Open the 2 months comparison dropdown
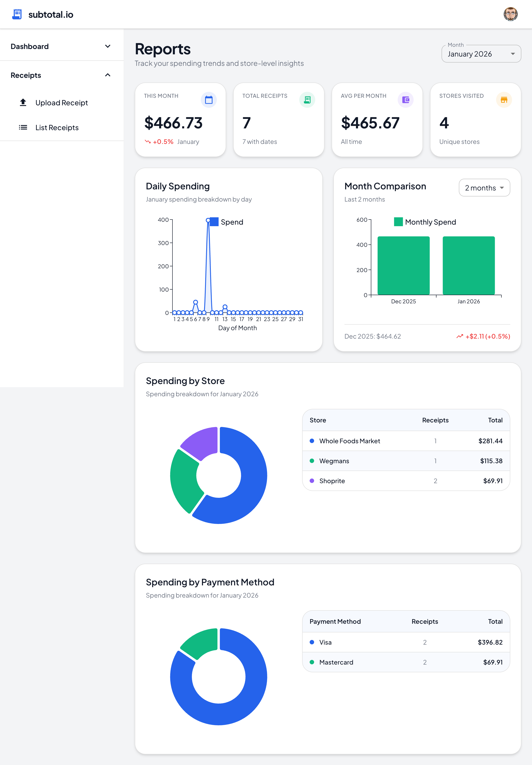Screen dimensions: 532x765 pos(484,188)
